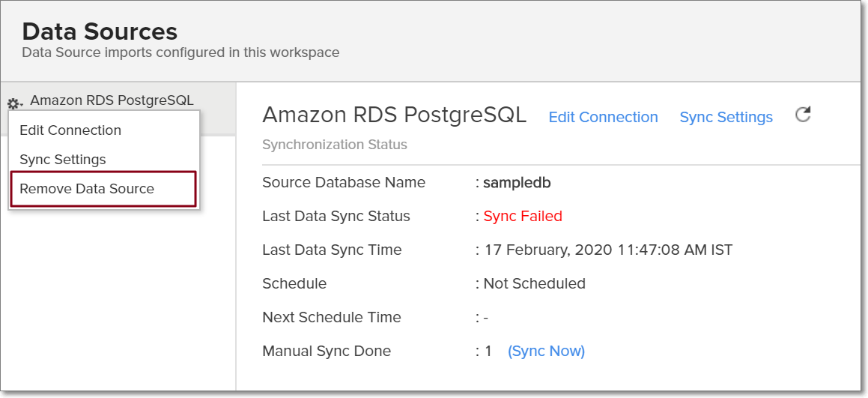Click the refresh icon next to Sync Settings
868x398 pixels.
coord(803,115)
